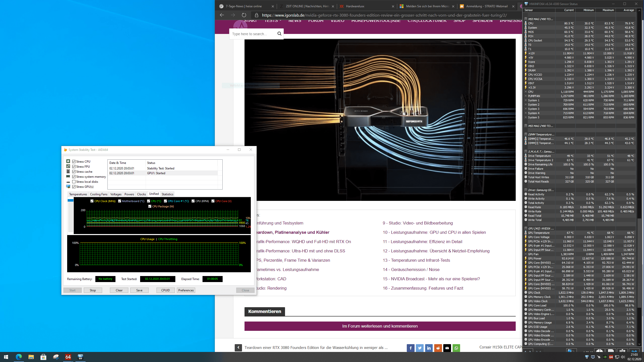The image size is (644, 362).
Task: Reload the igorslab page
Action: pos(244,15)
